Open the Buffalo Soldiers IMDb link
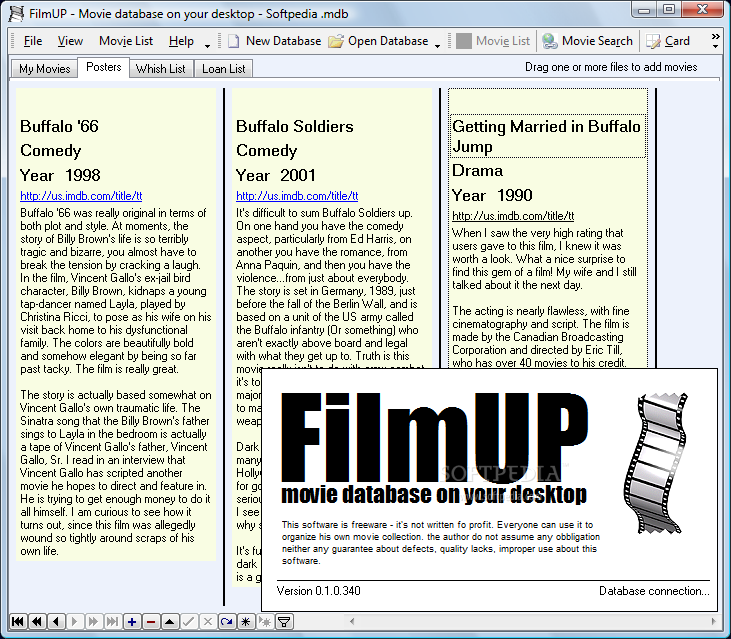 [297, 196]
